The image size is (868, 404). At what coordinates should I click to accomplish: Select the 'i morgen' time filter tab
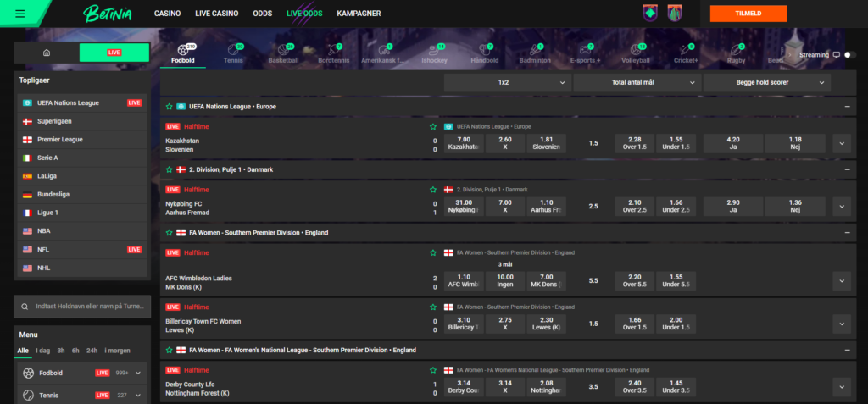[x=117, y=351]
